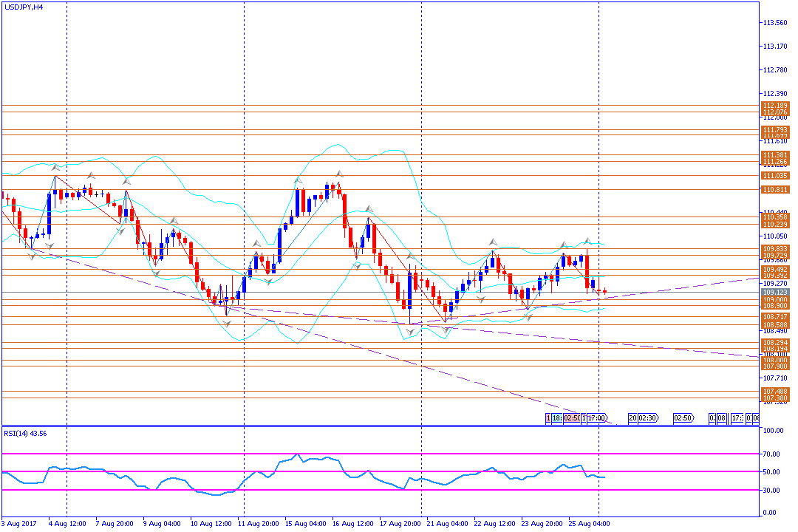
Task: Click the 112.189 level price label
Action: [x=775, y=106]
